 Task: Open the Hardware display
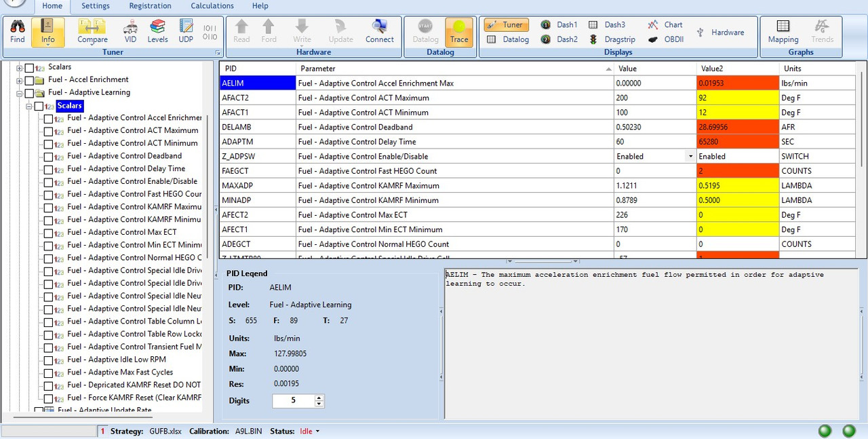720,32
